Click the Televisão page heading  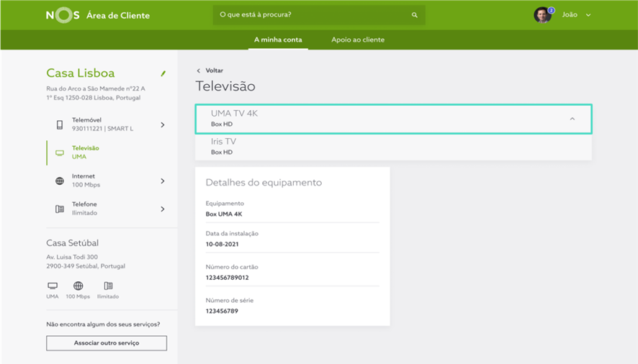225,86
